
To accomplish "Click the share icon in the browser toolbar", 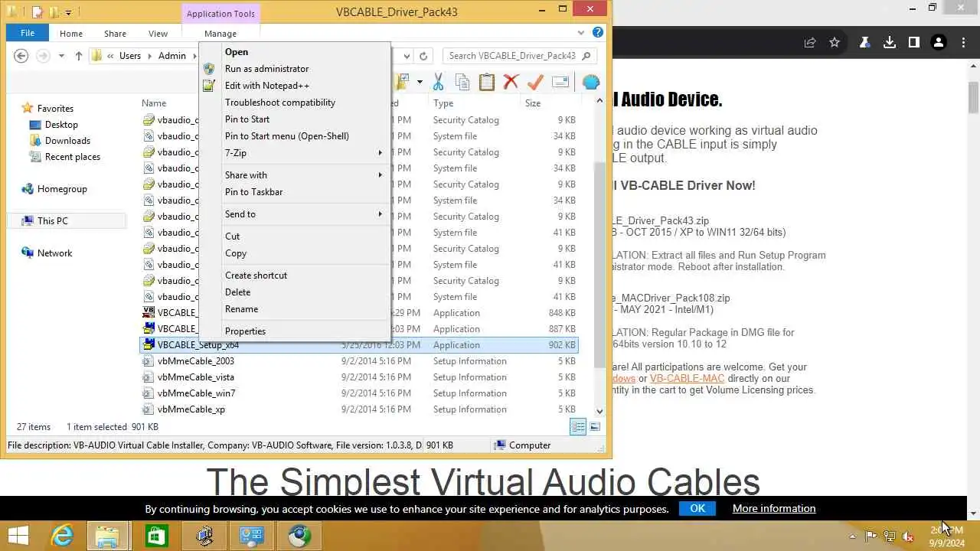I will [810, 43].
